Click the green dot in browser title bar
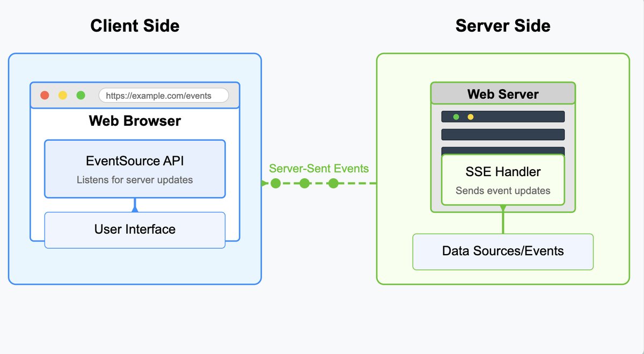644x354 pixels. (x=80, y=96)
